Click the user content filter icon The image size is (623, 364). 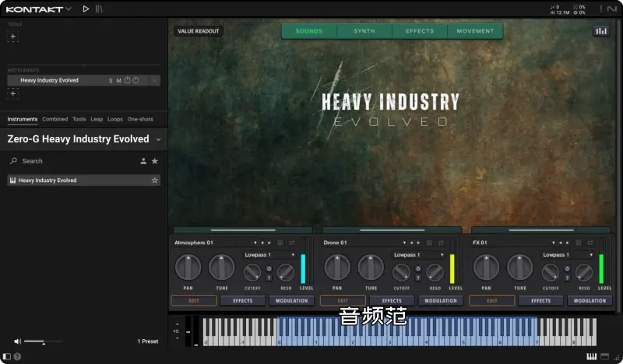click(x=143, y=161)
